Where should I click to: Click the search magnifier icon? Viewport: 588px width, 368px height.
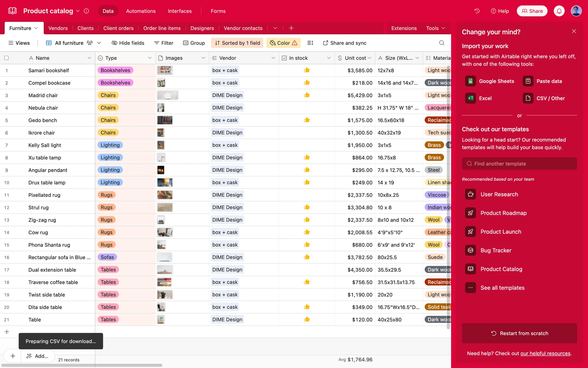point(442,43)
